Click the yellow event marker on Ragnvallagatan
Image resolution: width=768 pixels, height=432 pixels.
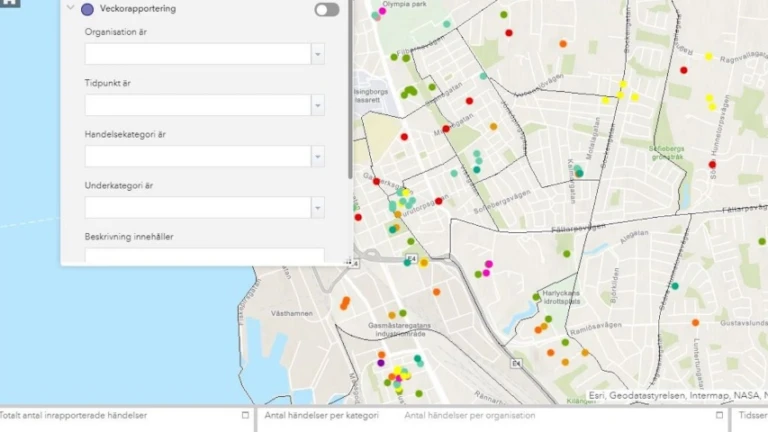pos(708,57)
